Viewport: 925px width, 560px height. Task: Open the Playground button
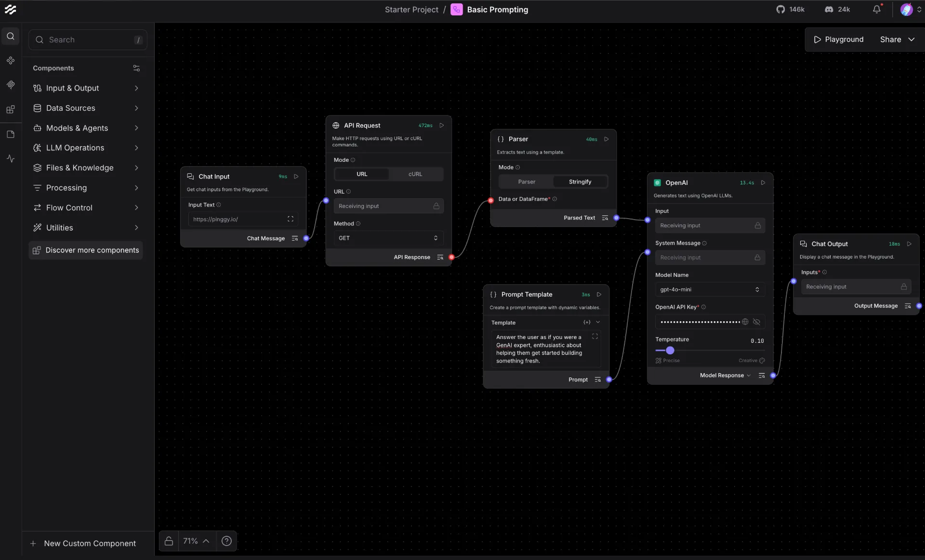[x=838, y=39]
